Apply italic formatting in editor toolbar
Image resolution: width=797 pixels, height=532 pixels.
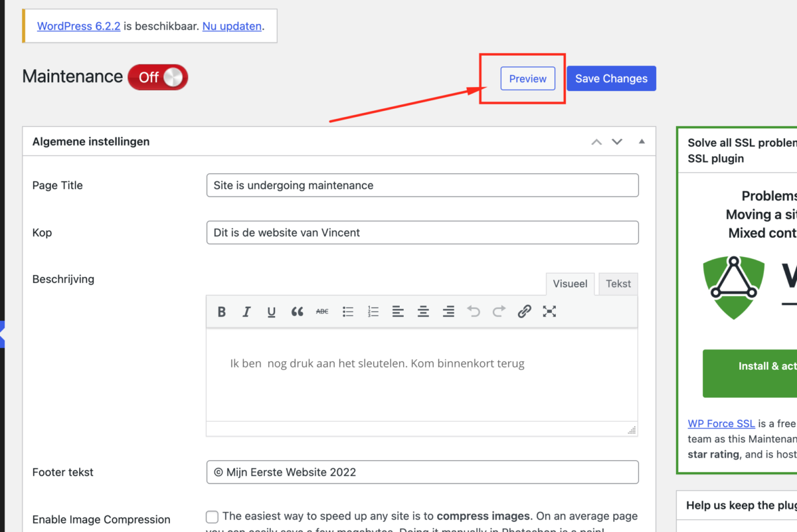coord(246,311)
